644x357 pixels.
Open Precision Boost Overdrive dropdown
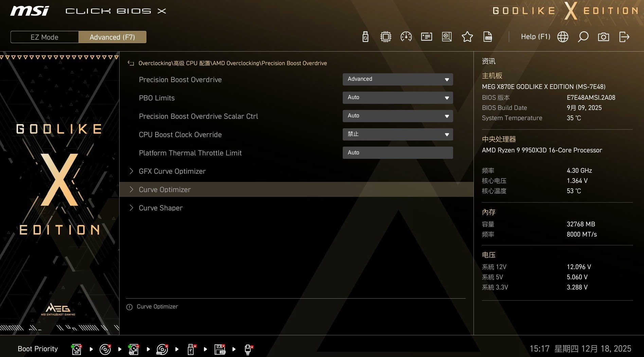coord(397,79)
